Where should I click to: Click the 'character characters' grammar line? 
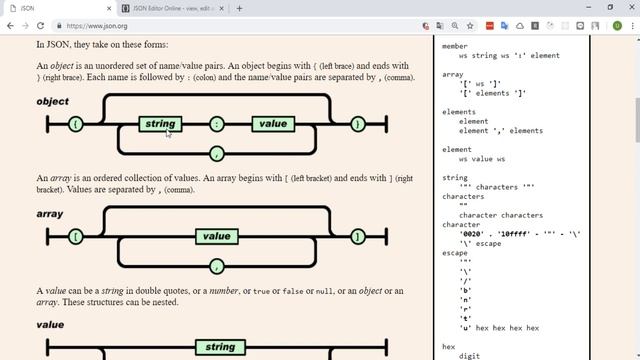tap(501, 215)
